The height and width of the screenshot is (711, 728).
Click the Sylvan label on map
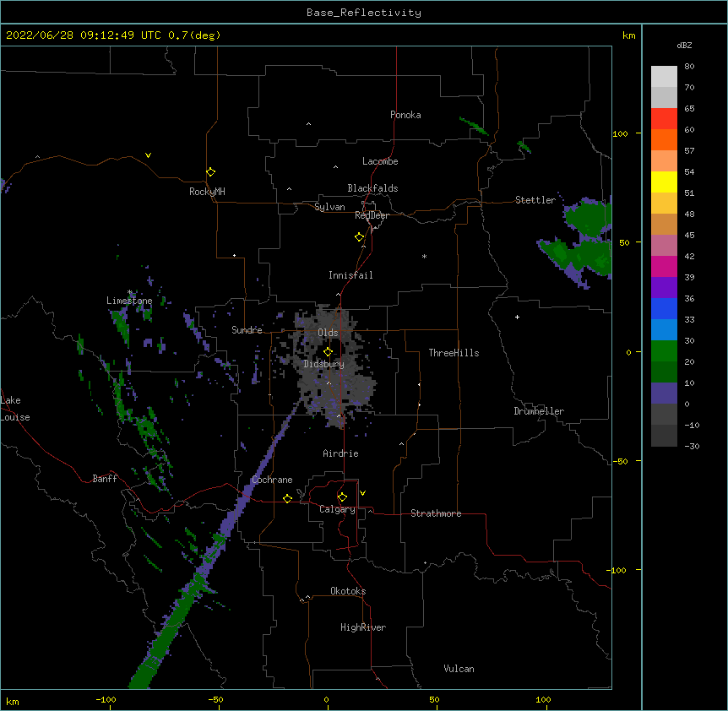(x=329, y=207)
